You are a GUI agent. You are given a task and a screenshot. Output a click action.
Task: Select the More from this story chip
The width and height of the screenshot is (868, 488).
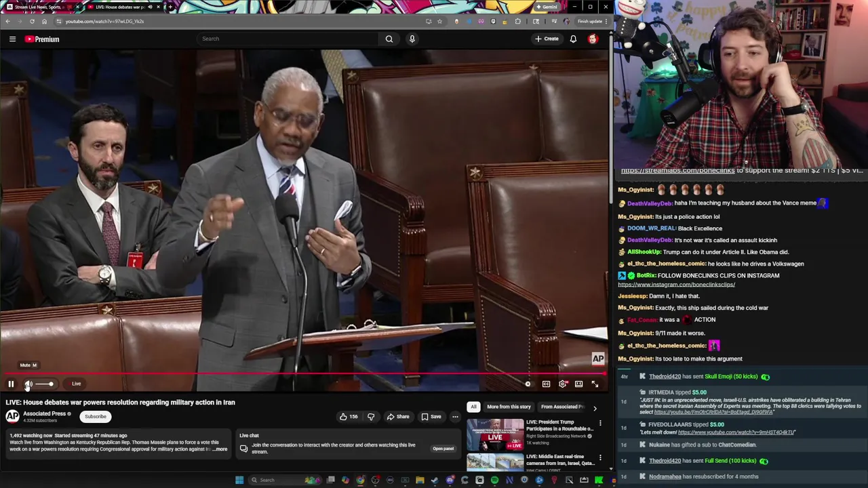click(509, 407)
